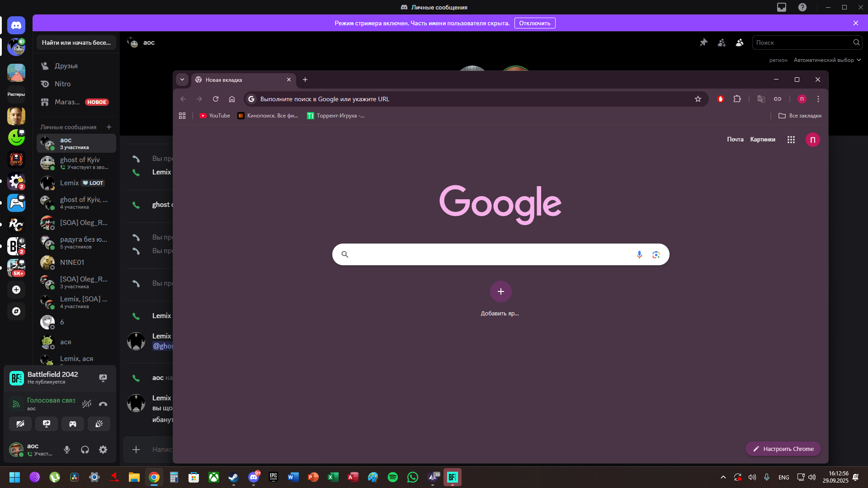Open Chrome three-dot menu

(x=818, y=99)
